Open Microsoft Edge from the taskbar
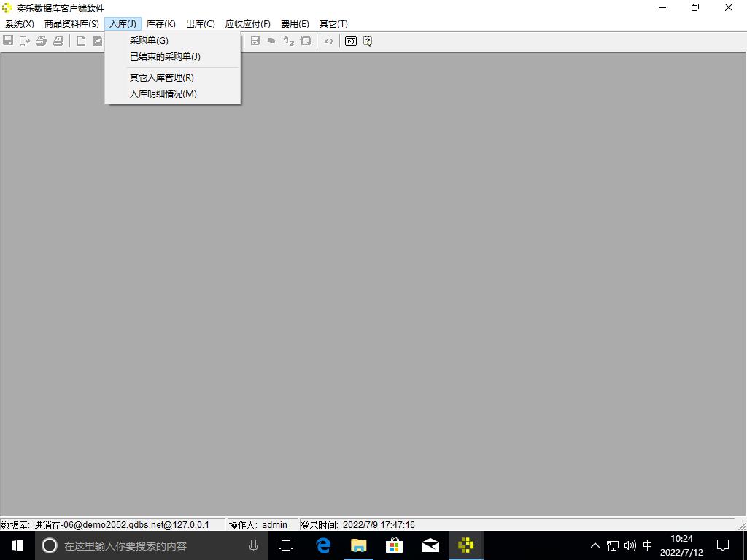Image resolution: width=747 pixels, height=560 pixels. 322,545
